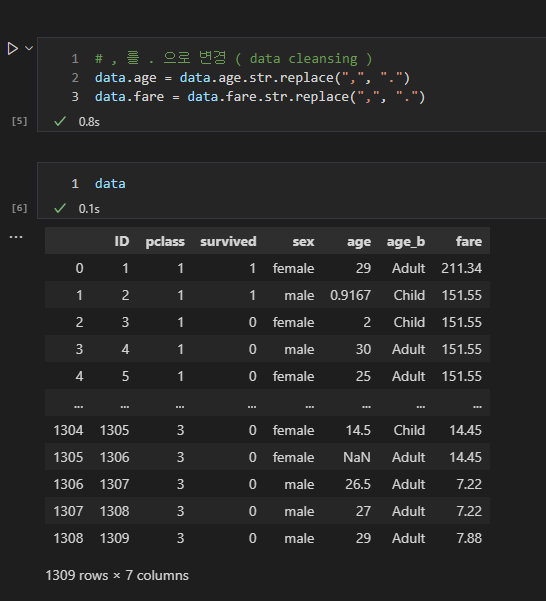546x601 pixels.
Task: Click age value 27 in row 1307
Action: (x=363, y=511)
